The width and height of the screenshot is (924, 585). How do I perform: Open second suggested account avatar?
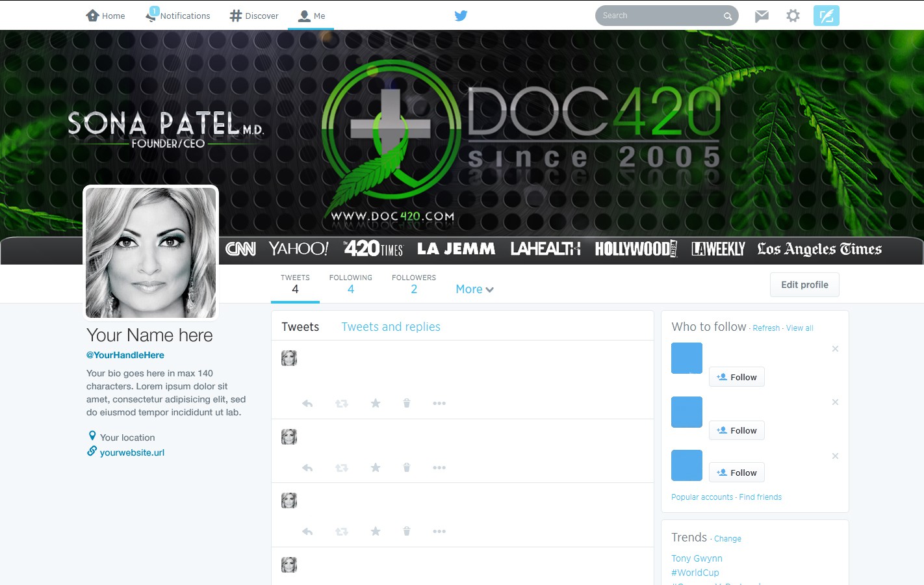(x=687, y=412)
